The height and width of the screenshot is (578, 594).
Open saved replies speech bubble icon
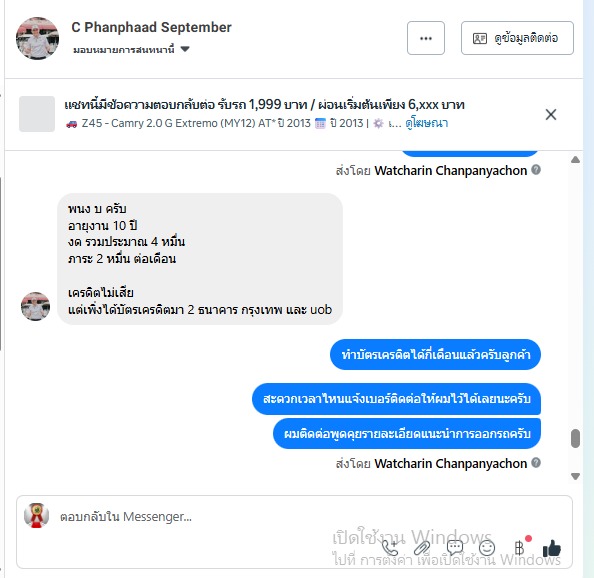click(x=455, y=548)
